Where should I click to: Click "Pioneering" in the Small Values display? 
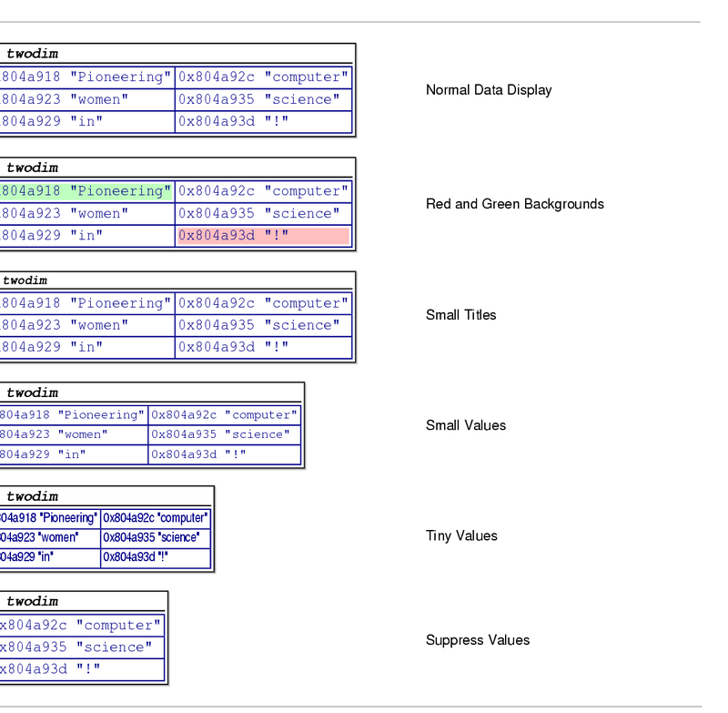(x=74, y=415)
